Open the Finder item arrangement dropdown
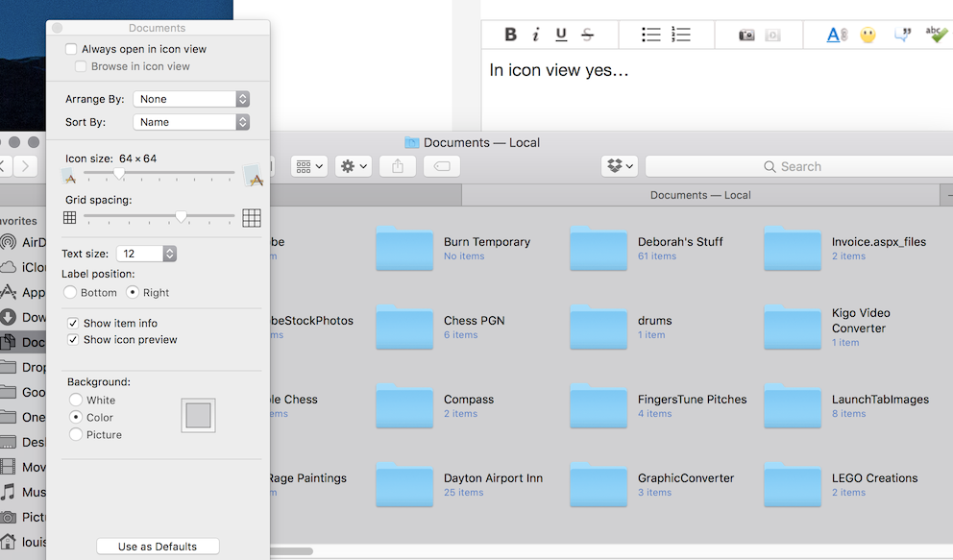 coord(309,166)
